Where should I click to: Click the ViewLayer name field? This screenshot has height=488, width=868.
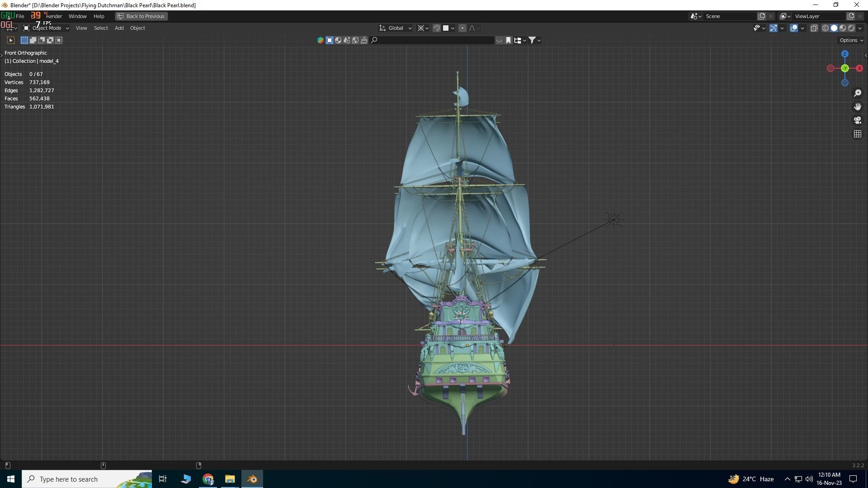pyautogui.click(x=819, y=16)
